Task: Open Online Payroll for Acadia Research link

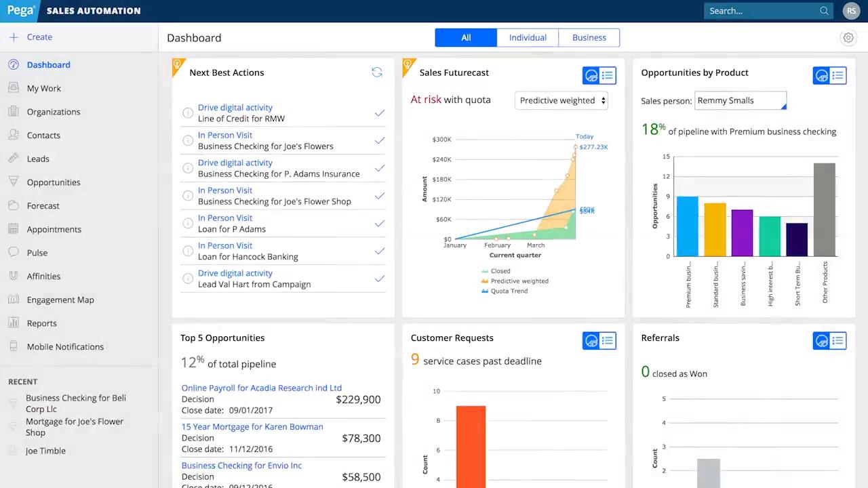Action: [x=262, y=388]
